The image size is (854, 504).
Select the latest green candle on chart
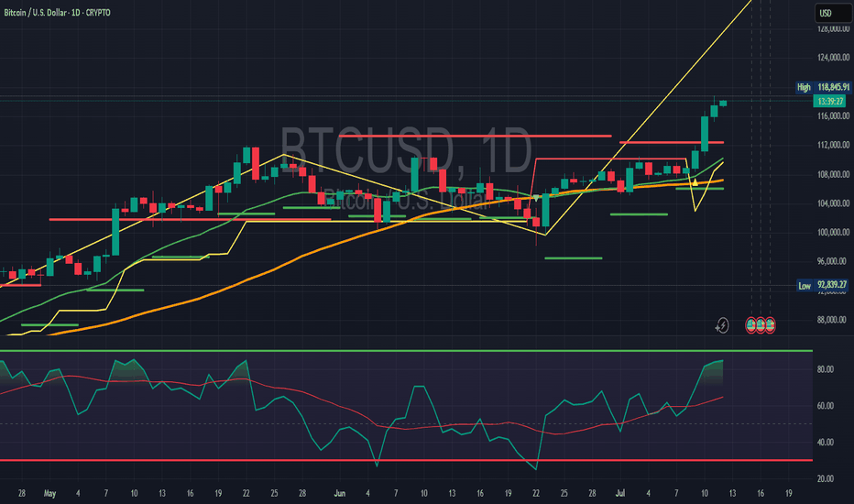click(x=723, y=103)
